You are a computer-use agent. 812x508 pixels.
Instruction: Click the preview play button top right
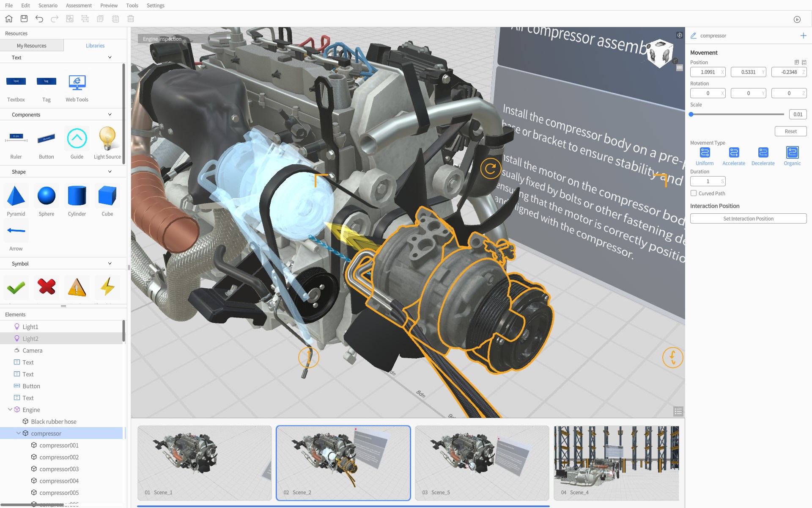[797, 19]
